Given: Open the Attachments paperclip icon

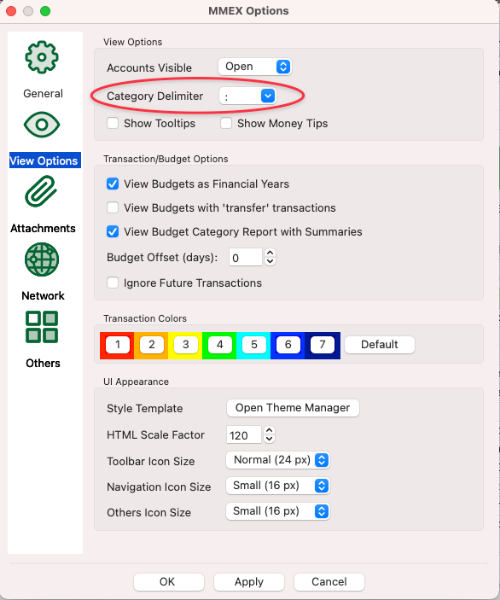Looking at the screenshot, I should click(41, 191).
